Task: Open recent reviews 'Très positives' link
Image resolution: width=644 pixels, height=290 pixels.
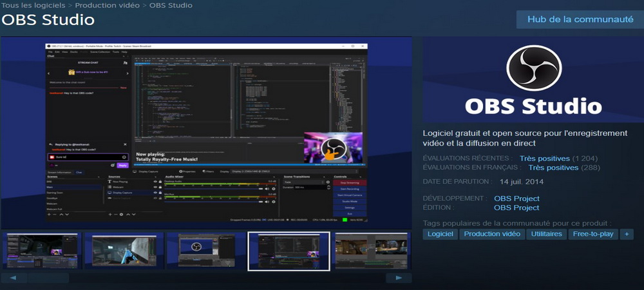Action: pyautogui.click(x=545, y=159)
